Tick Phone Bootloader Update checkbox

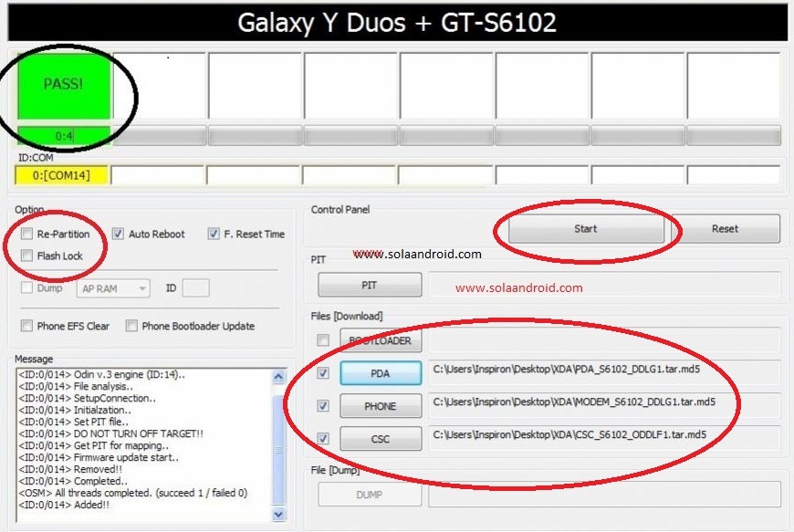[x=131, y=326]
